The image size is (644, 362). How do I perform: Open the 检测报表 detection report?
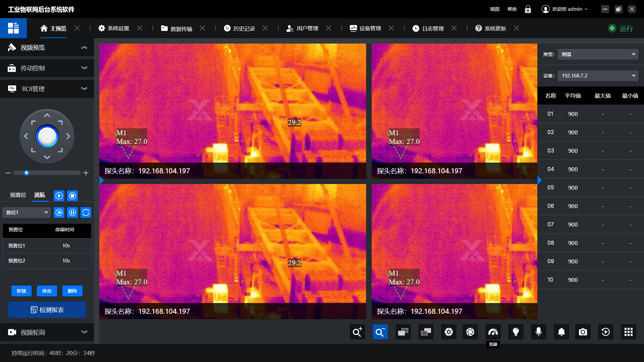pyautogui.click(x=47, y=310)
